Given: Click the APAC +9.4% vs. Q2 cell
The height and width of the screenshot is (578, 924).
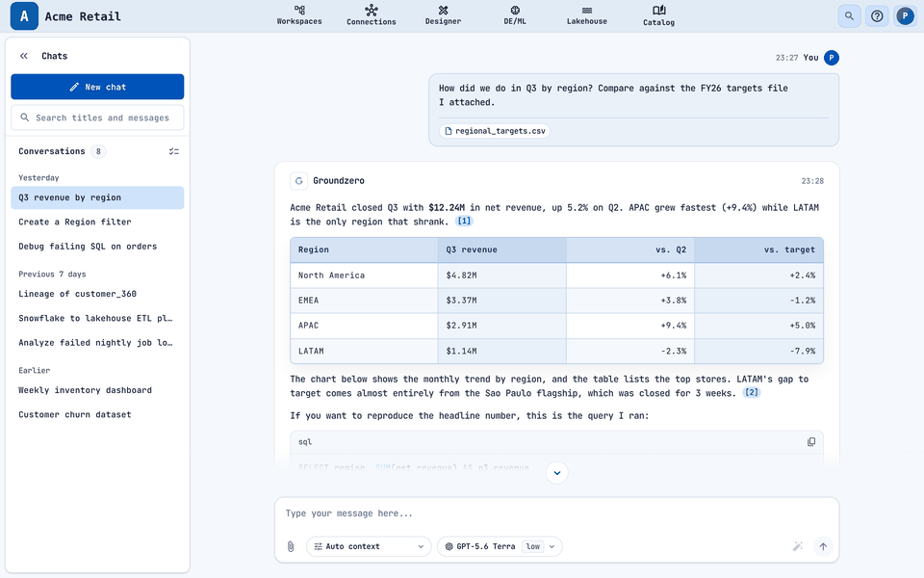Looking at the screenshot, I should 630,326.
